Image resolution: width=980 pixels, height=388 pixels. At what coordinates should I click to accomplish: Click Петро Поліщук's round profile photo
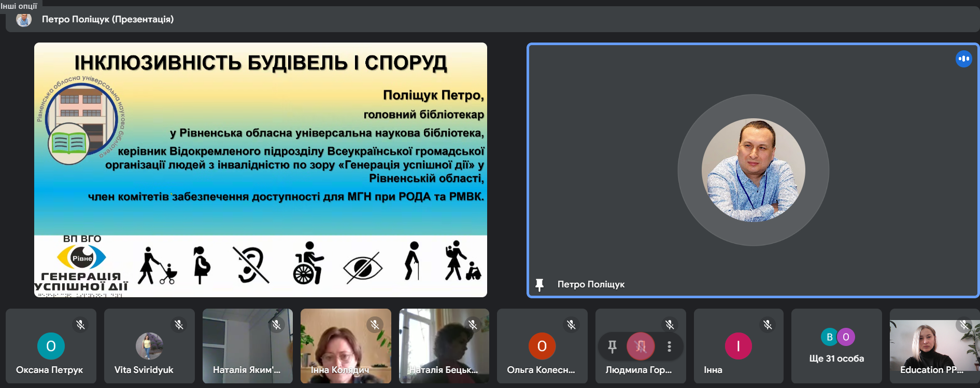tap(753, 170)
